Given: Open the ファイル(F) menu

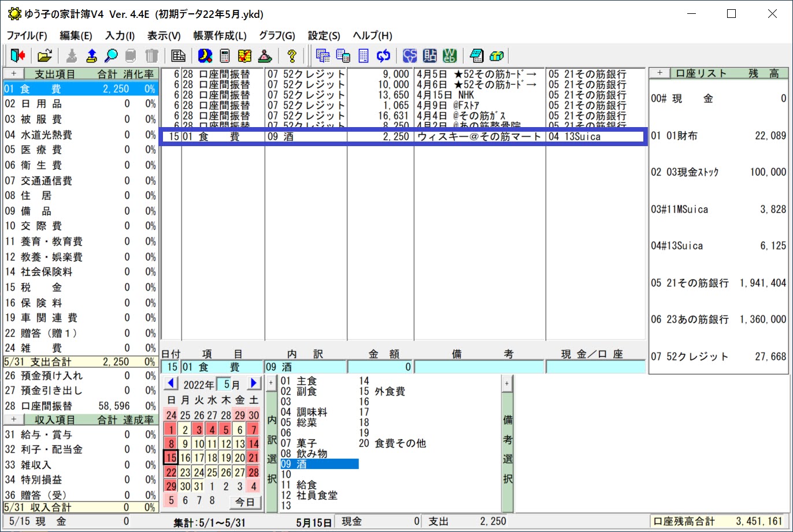Looking at the screenshot, I should point(27,35).
